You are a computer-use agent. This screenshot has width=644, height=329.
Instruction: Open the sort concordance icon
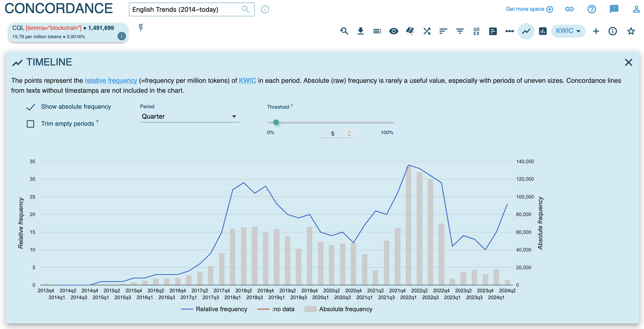(x=443, y=31)
